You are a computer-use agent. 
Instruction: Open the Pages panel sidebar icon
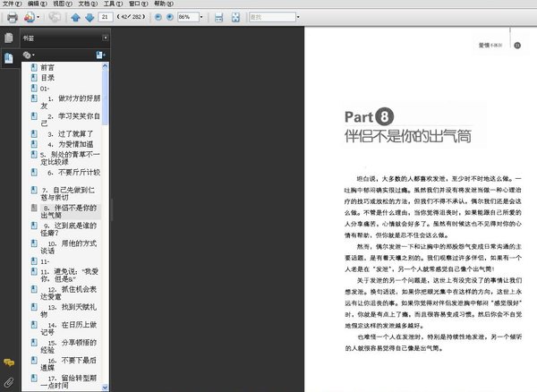(x=9, y=38)
